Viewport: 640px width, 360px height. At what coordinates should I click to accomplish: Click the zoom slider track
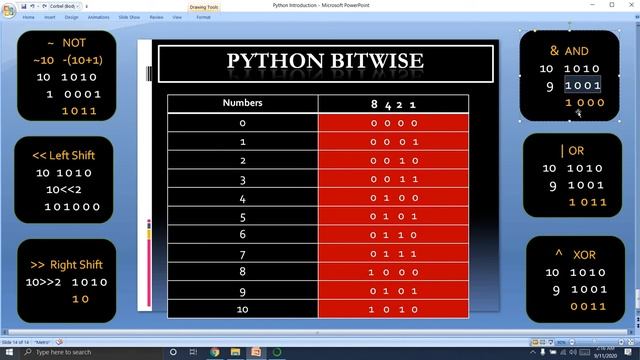[596, 342]
